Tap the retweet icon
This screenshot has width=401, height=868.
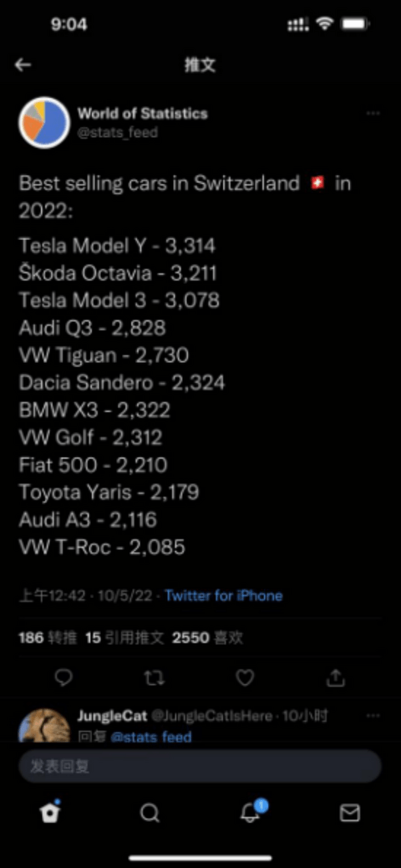155,677
